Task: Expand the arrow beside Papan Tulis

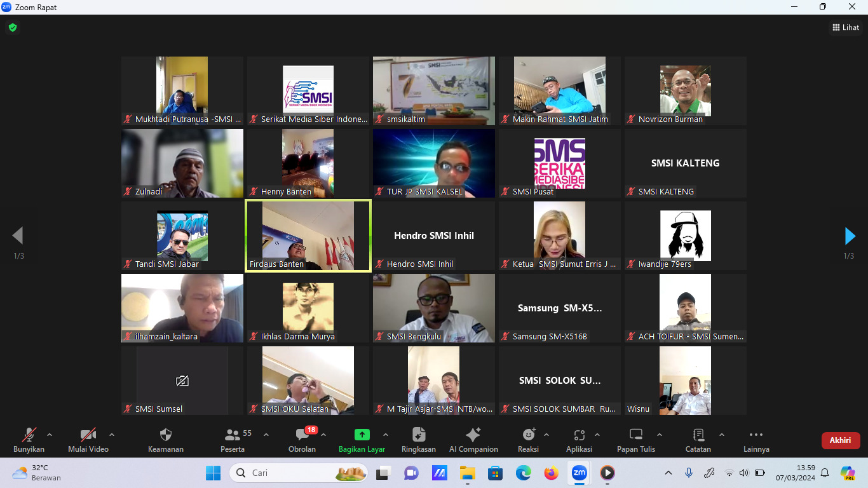Action: click(660, 435)
